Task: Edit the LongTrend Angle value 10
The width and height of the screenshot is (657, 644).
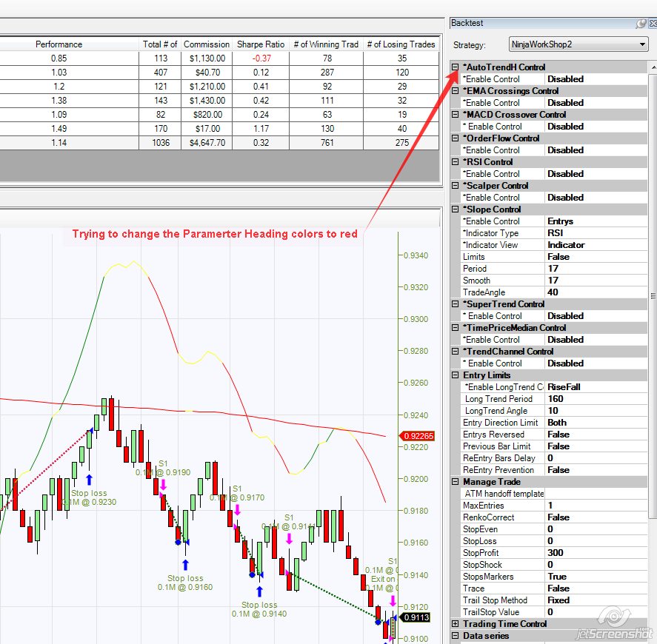Action: click(x=596, y=411)
